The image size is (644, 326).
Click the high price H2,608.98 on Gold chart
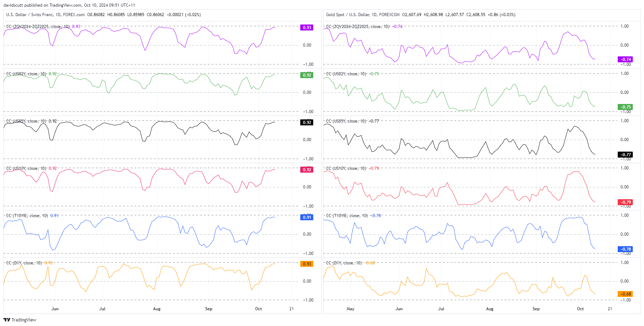(x=433, y=15)
